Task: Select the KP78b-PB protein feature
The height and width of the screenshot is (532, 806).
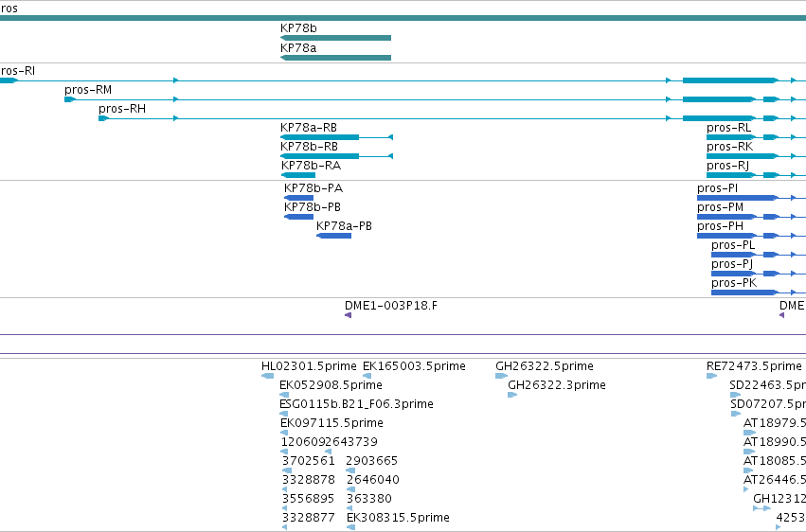Action: click(x=298, y=217)
